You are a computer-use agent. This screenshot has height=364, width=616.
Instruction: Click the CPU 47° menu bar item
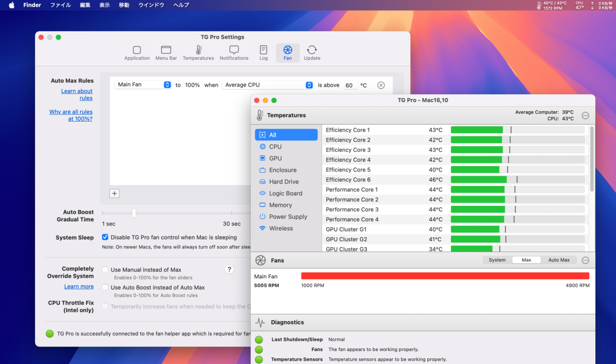tap(579, 5)
